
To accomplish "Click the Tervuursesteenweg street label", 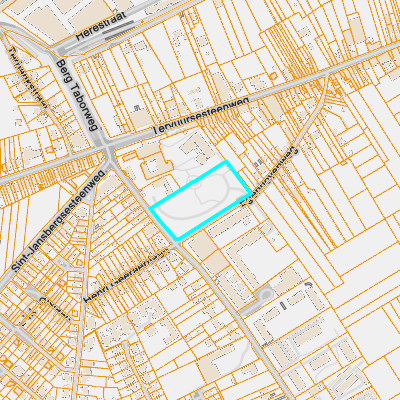I will point(201,116).
